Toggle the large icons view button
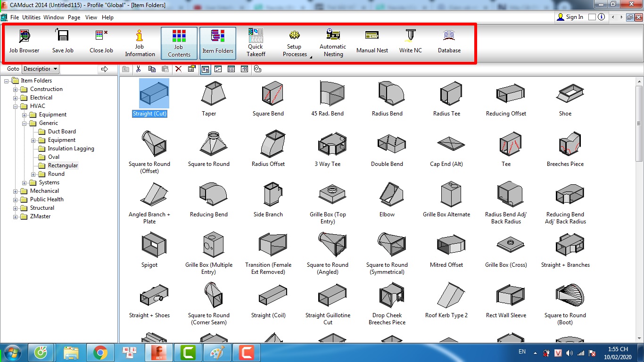 pos(205,69)
